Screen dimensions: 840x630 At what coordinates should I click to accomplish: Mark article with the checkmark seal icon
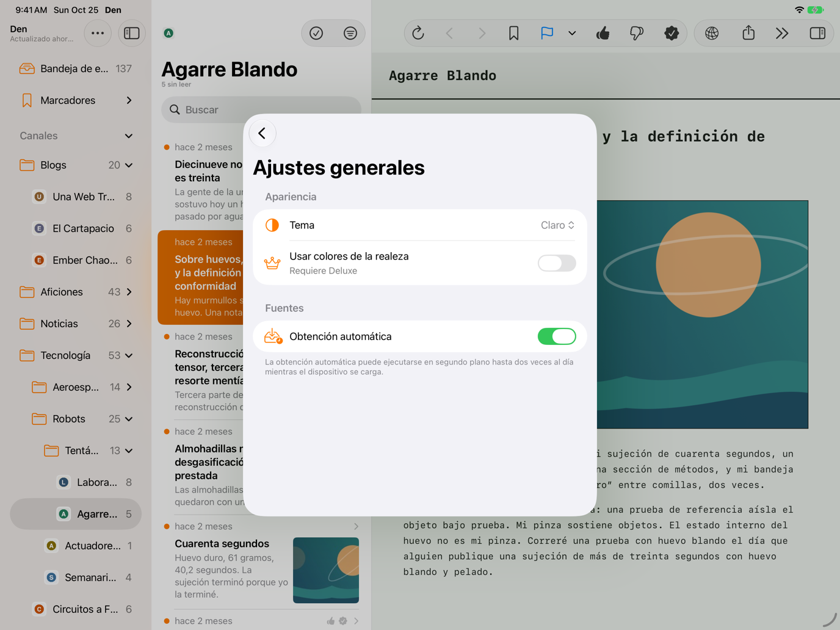pos(672,33)
